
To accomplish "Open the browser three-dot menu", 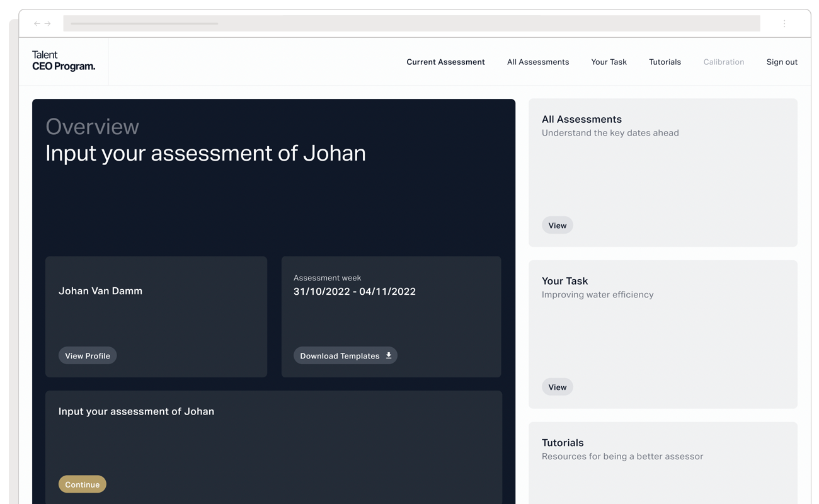I will click(784, 23).
